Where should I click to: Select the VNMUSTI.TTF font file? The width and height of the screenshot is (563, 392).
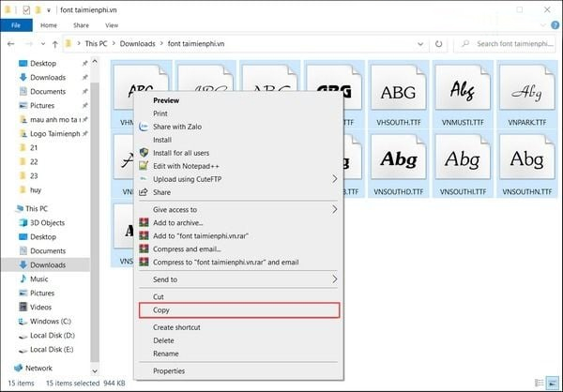463,95
